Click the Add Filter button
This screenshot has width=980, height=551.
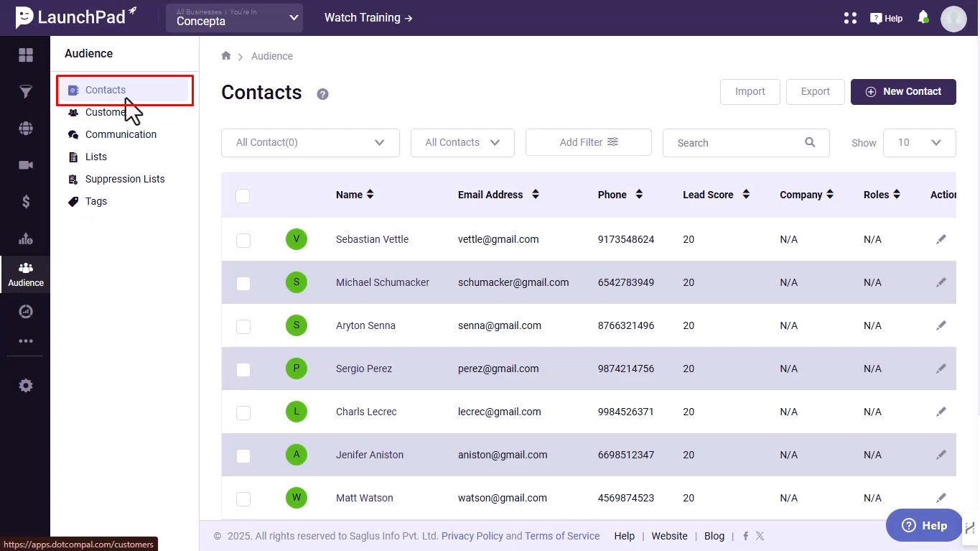(589, 142)
